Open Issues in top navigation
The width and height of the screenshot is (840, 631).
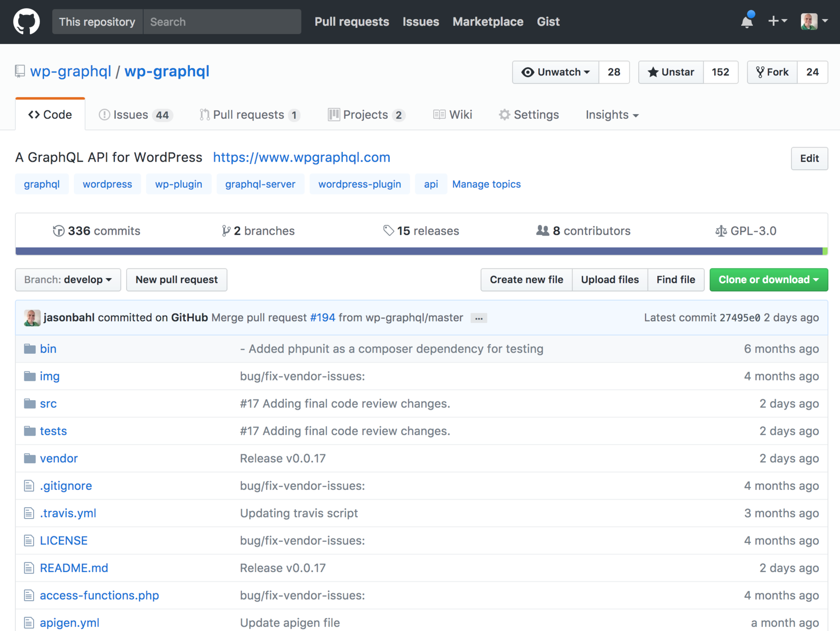pos(421,22)
